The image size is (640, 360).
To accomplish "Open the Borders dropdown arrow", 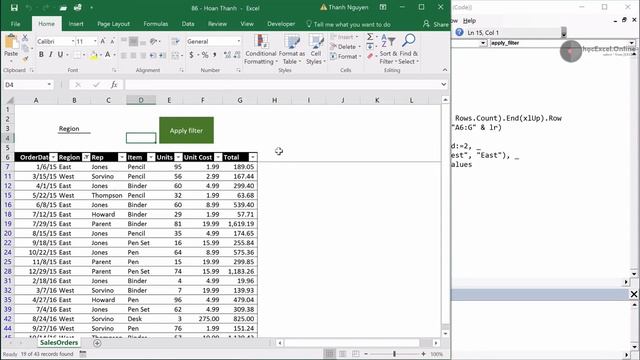I will pyautogui.click(x=84, y=55).
